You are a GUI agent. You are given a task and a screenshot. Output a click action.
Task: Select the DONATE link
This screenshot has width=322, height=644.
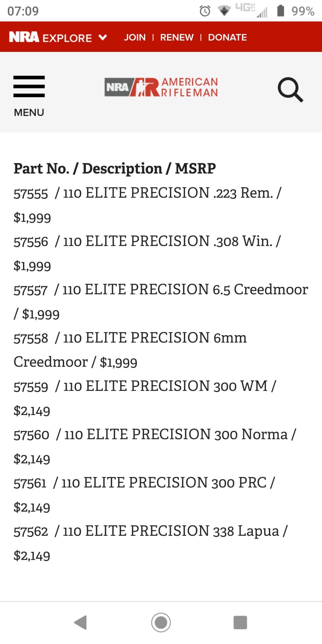[228, 37]
